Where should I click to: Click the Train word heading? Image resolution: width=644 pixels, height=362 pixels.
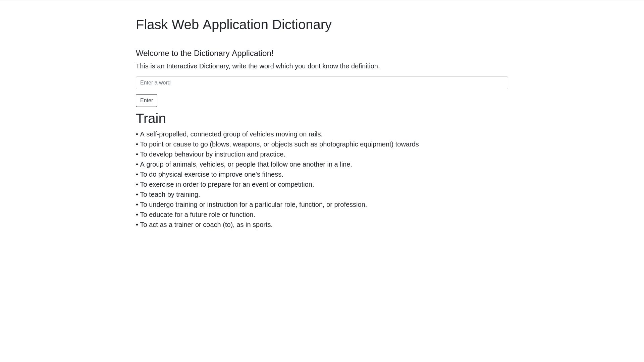click(x=151, y=119)
